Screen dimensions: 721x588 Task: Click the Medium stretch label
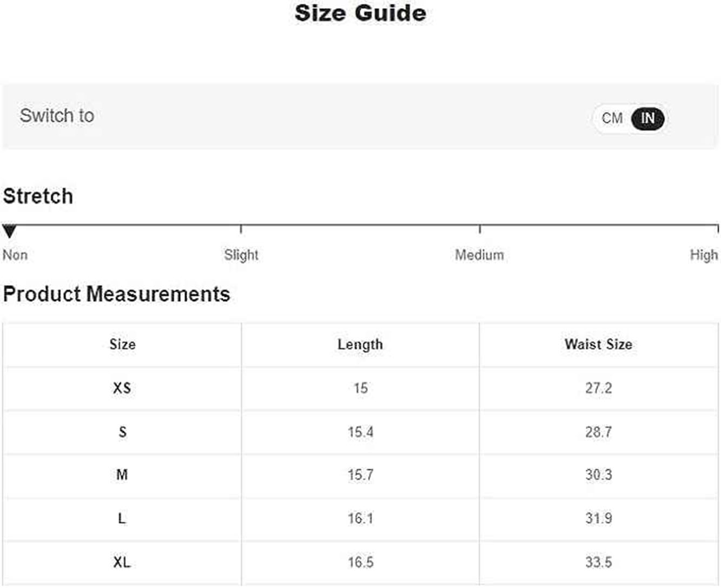[479, 255]
